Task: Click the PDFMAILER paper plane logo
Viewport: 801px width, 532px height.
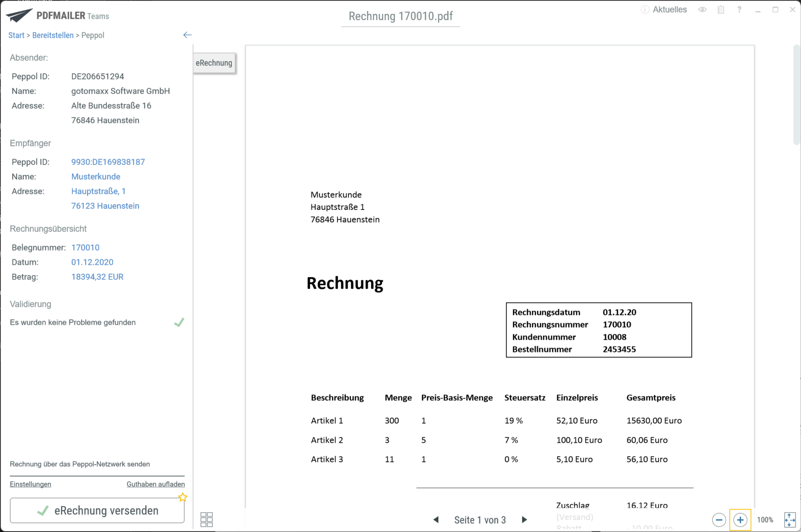Action: (x=19, y=14)
